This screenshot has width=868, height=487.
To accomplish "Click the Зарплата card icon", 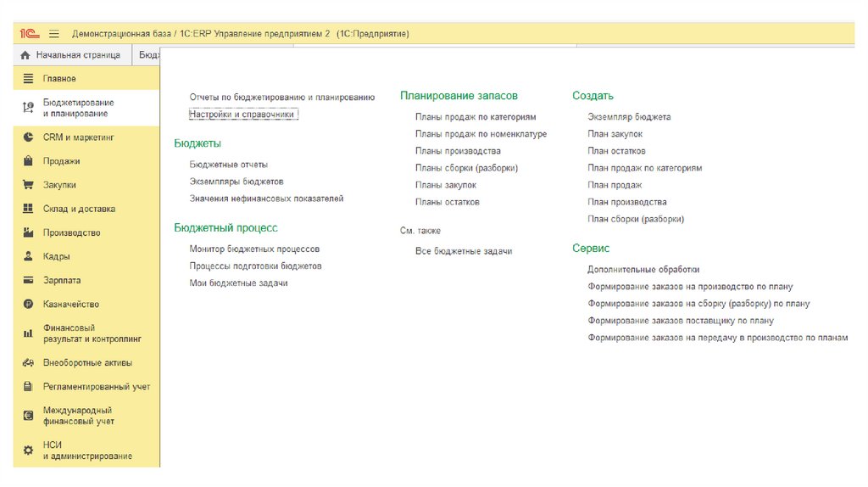I will pyautogui.click(x=28, y=280).
